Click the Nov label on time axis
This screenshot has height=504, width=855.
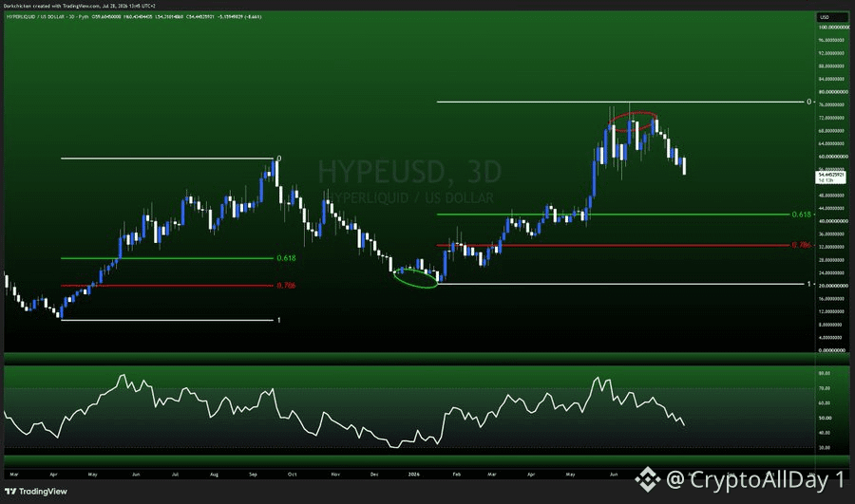pyautogui.click(x=335, y=475)
